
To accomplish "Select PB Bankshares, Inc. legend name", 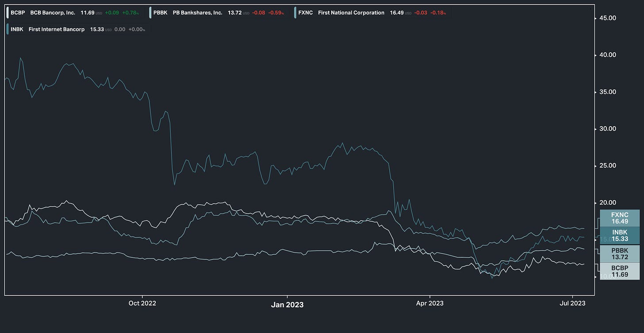I will click(198, 13).
